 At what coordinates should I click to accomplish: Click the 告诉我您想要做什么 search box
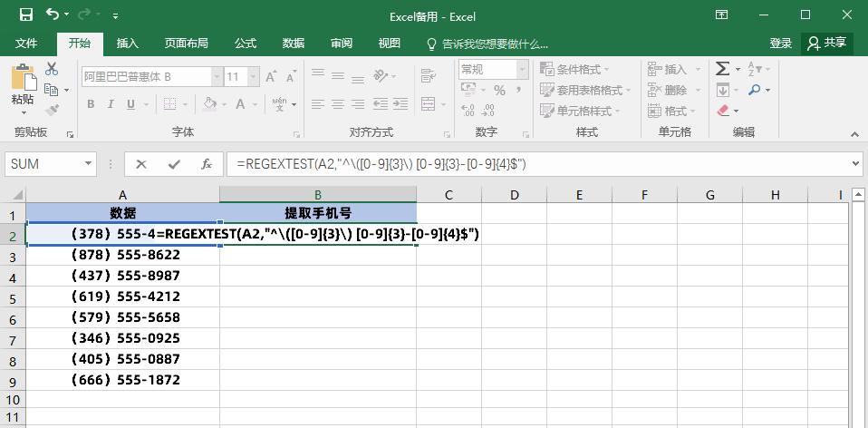click(487, 44)
